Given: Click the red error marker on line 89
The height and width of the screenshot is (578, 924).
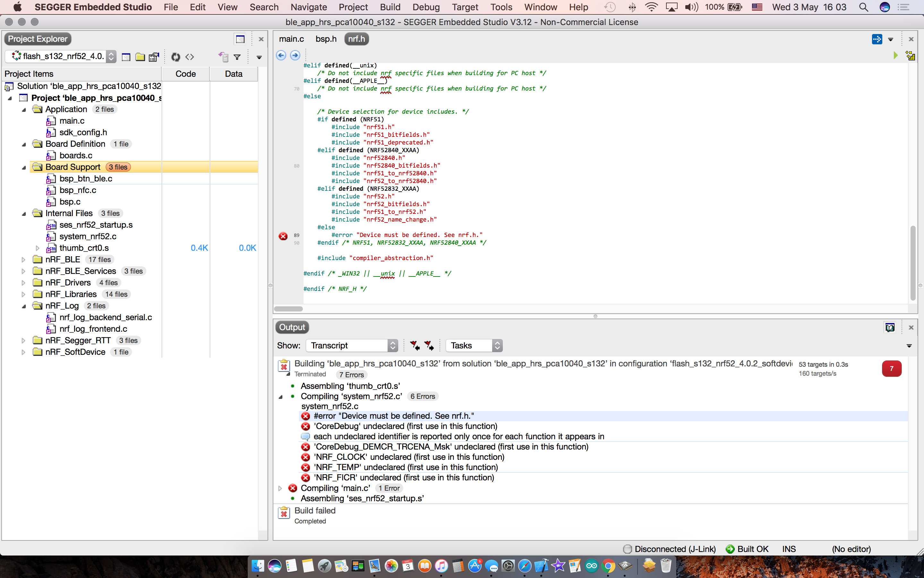Looking at the screenshot, I should tap(283, 236).
